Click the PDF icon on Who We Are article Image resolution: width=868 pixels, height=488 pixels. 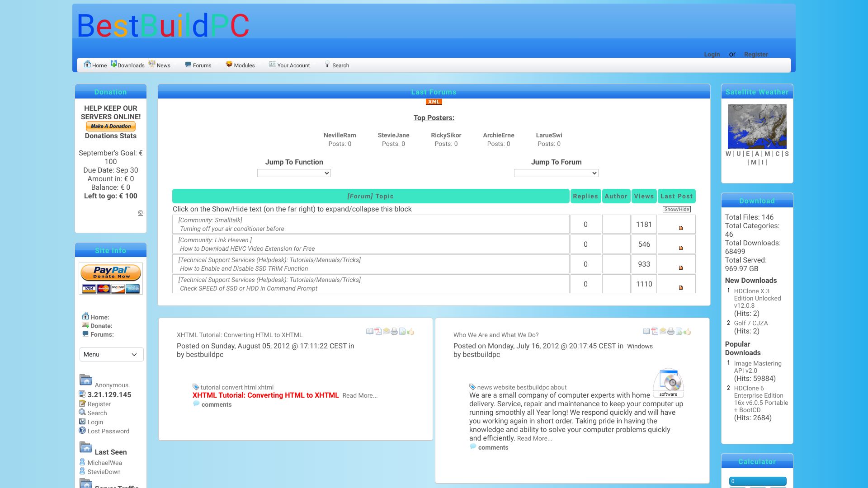(x=655, y=331)
